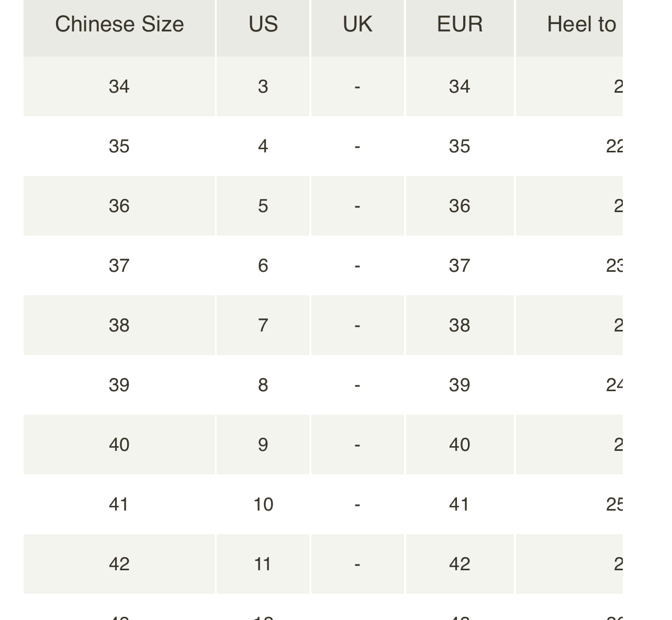
Task: Click Chinese size 38 cell
Action: click(x=119, y=325)
